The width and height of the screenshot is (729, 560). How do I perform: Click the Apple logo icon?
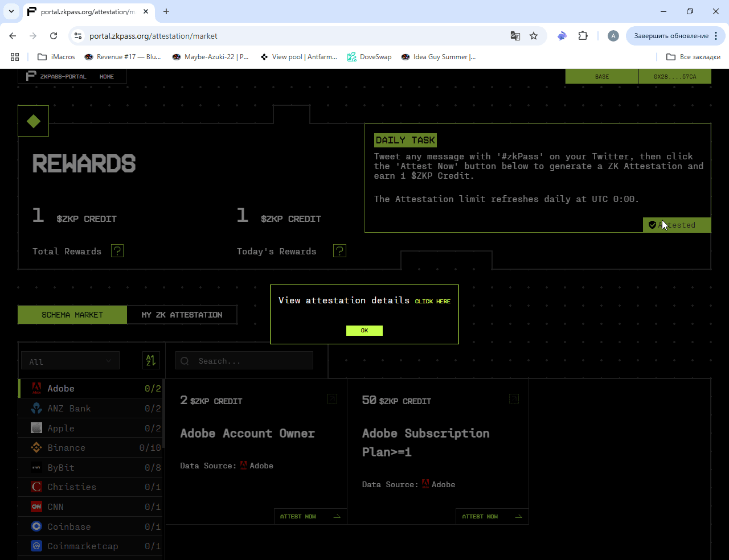[36, 428]
